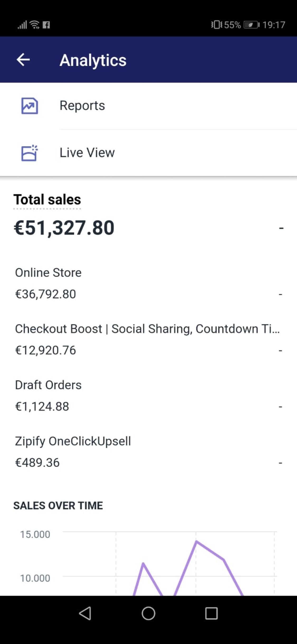Open the Live View icon
The height and width of the screenshot is (644, 297).
tap(29, 153)
